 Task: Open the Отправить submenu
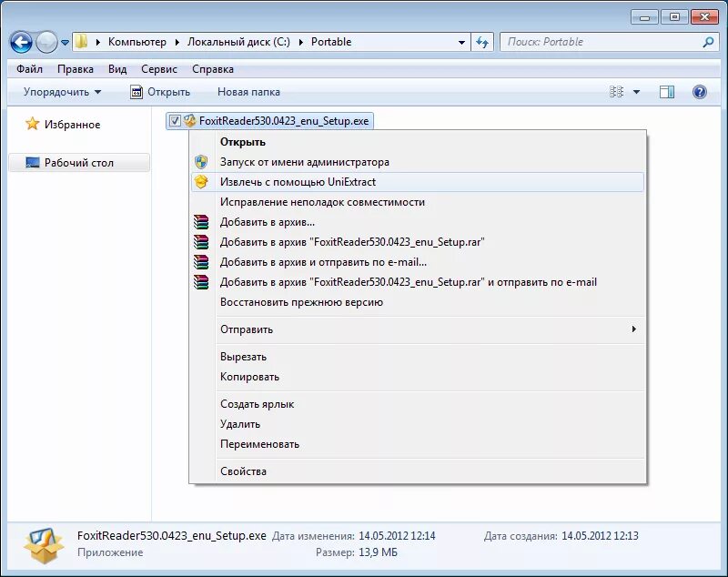click(x=418, y=329)
